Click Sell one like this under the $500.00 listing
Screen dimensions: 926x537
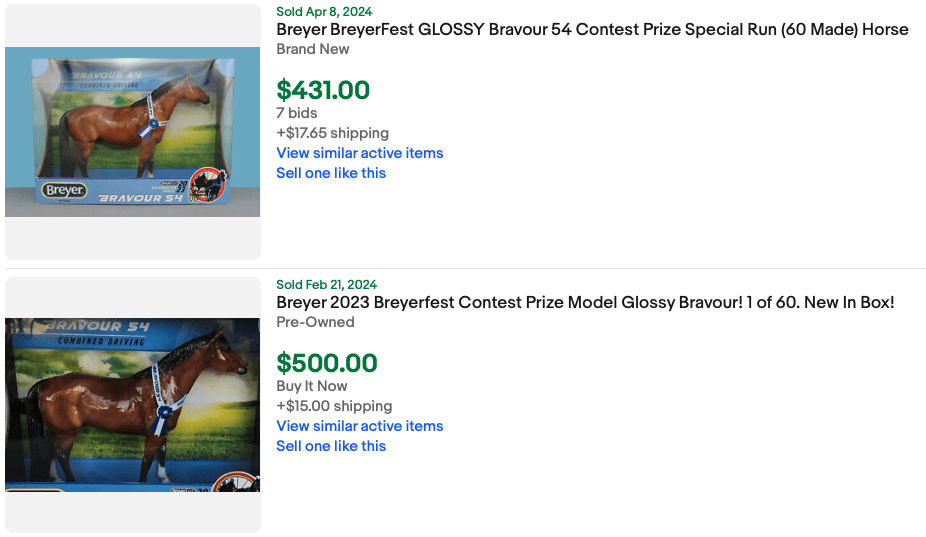331,446
